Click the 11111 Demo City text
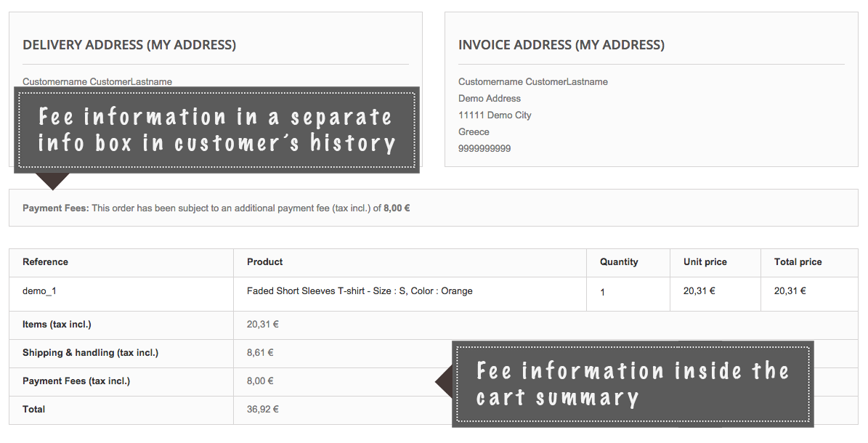868x443 pixels. 495,115
